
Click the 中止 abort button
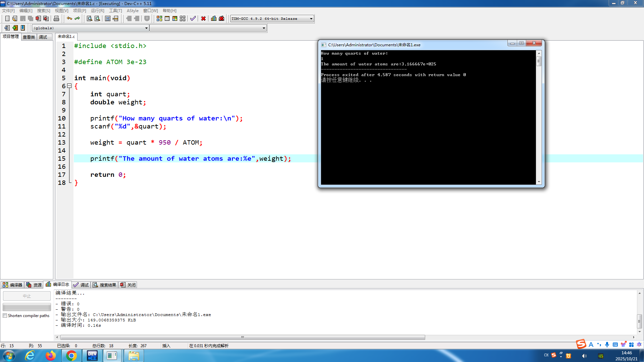point(27,296)
